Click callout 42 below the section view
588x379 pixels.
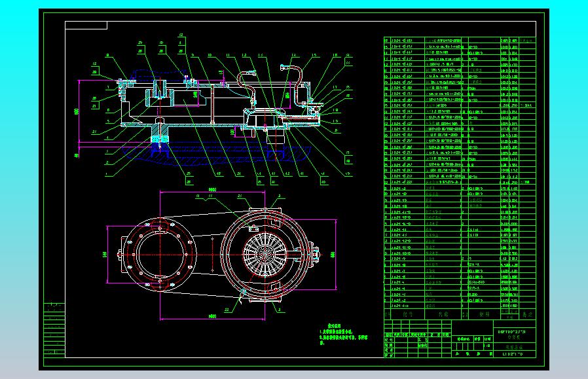pos(287,174)
